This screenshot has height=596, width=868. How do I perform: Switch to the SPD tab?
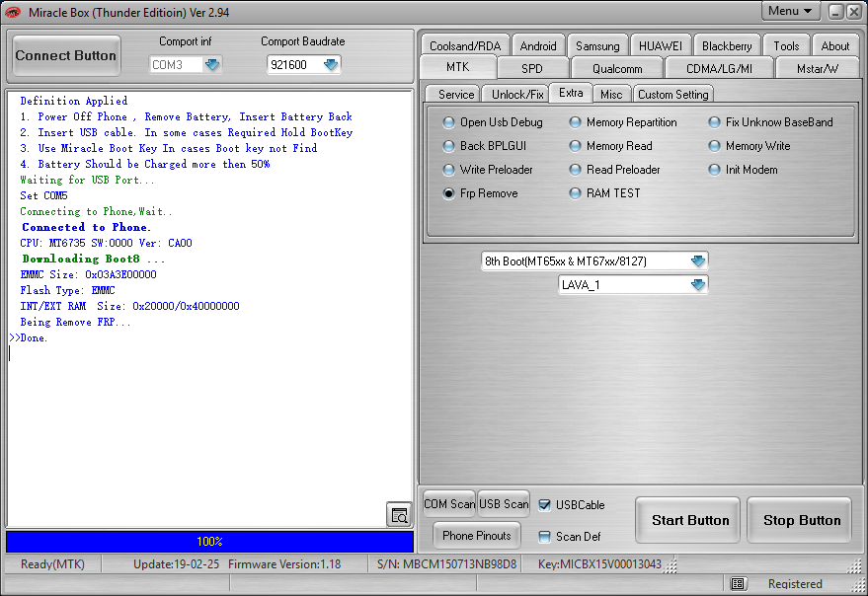pyautogui.click(x=532, y=69)
